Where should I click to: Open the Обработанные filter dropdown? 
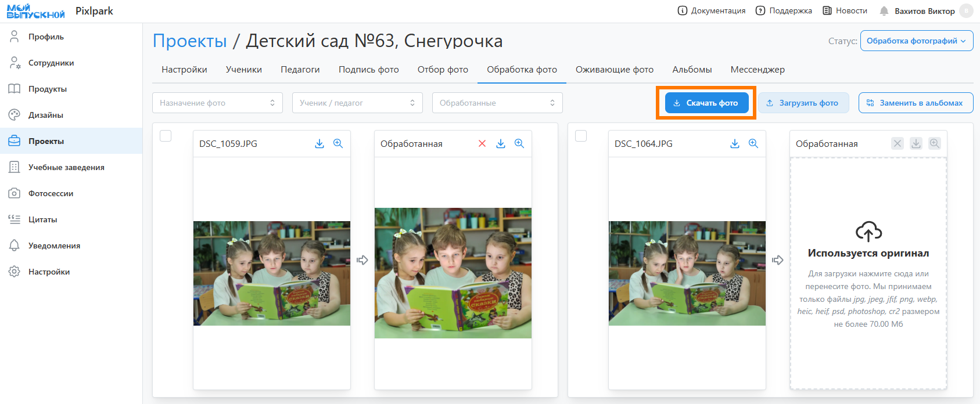click(497, 103)
